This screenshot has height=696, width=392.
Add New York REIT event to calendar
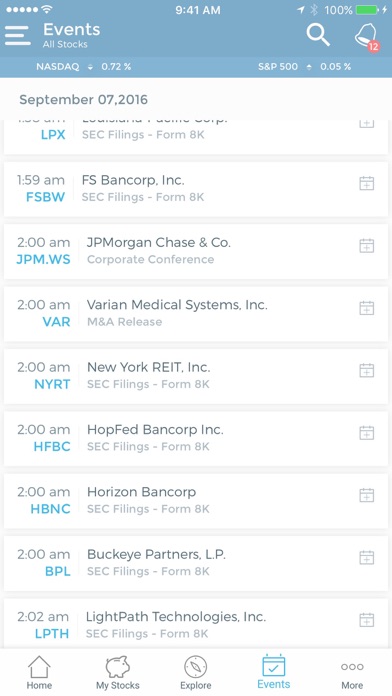(x=366, y=370)
